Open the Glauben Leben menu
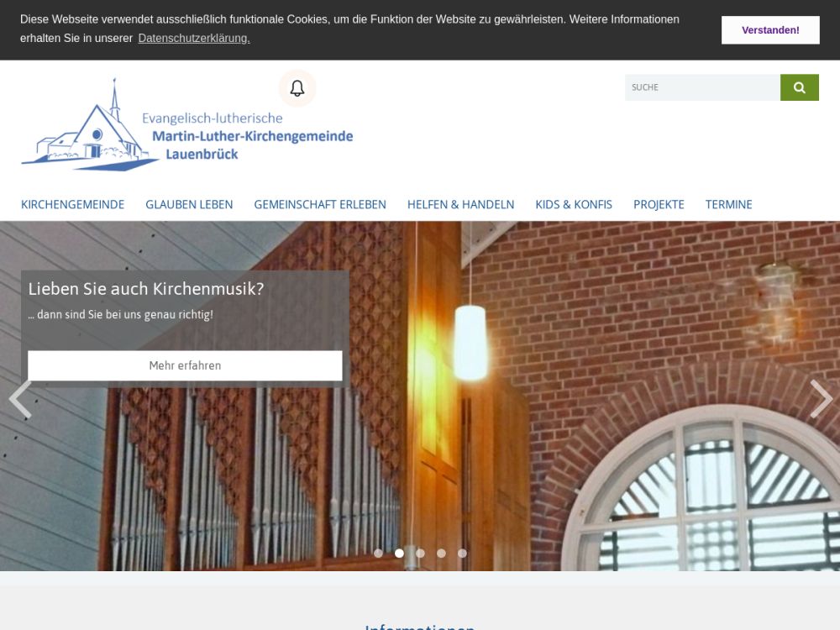The width and height of the screenshot is (840, 630). pyautogui.click(x=189, y=204)
